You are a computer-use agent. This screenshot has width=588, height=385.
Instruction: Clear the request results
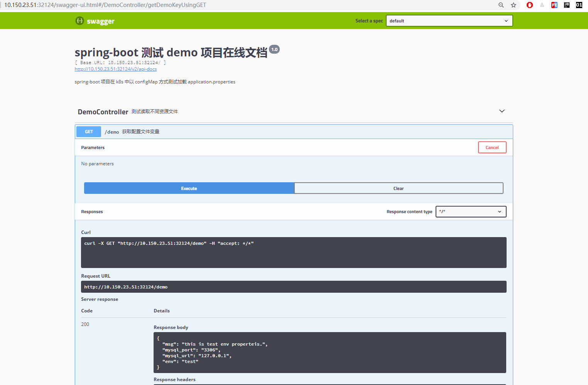(x=398, y=188)
